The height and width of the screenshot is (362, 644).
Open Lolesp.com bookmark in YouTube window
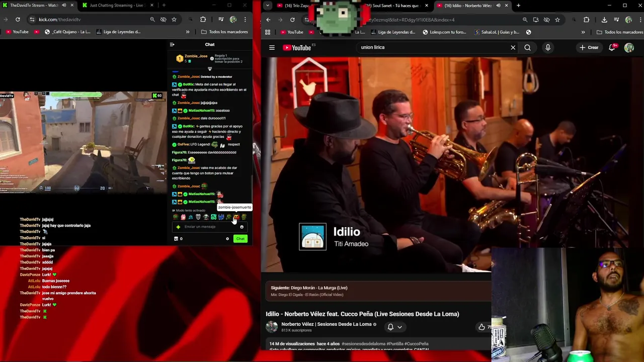click(445, 32)
